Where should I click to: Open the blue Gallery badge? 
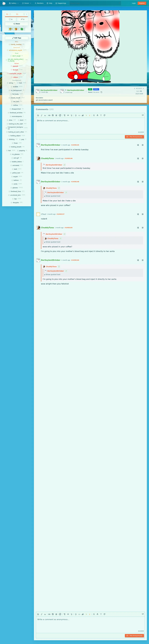pos(96,89)
